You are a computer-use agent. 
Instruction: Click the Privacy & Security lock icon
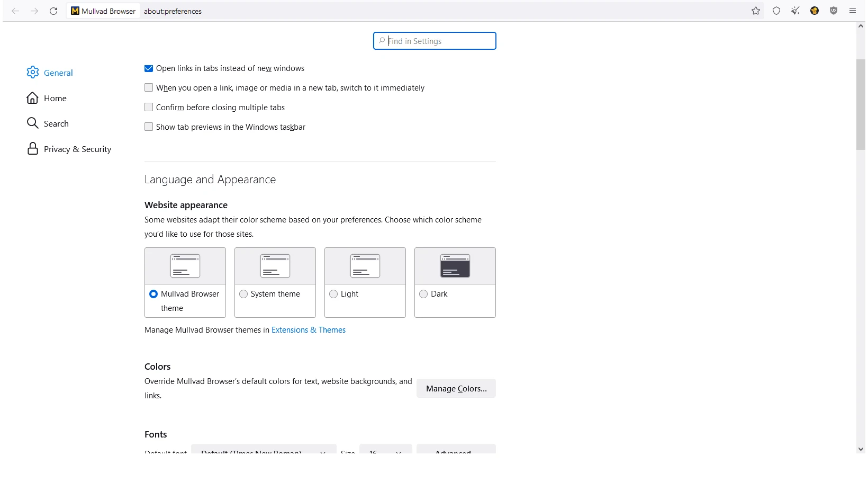point(33,149)
